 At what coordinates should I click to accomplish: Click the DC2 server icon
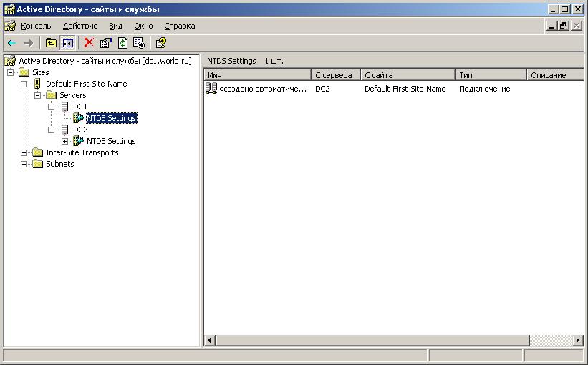click(x=64, y=130)
